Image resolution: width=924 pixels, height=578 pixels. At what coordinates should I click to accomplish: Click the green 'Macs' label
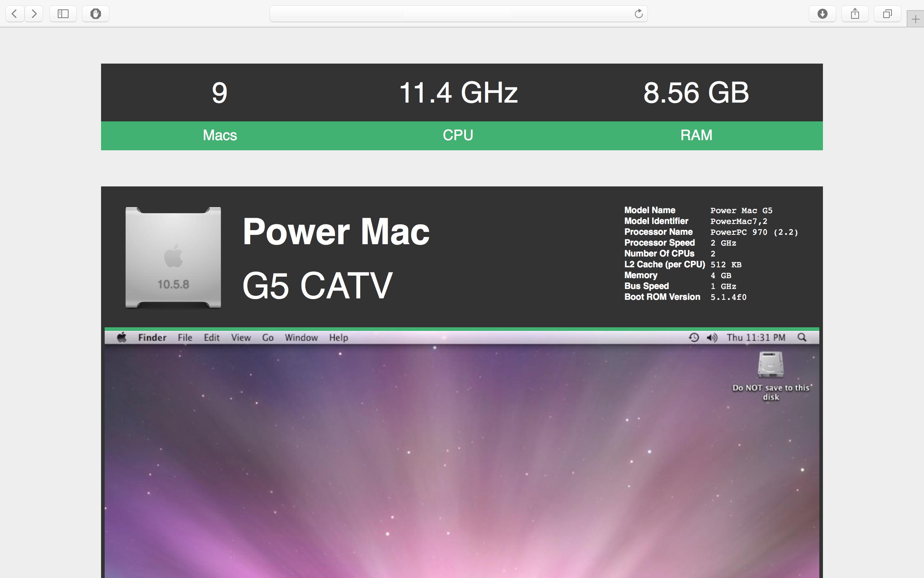[219, 135]
